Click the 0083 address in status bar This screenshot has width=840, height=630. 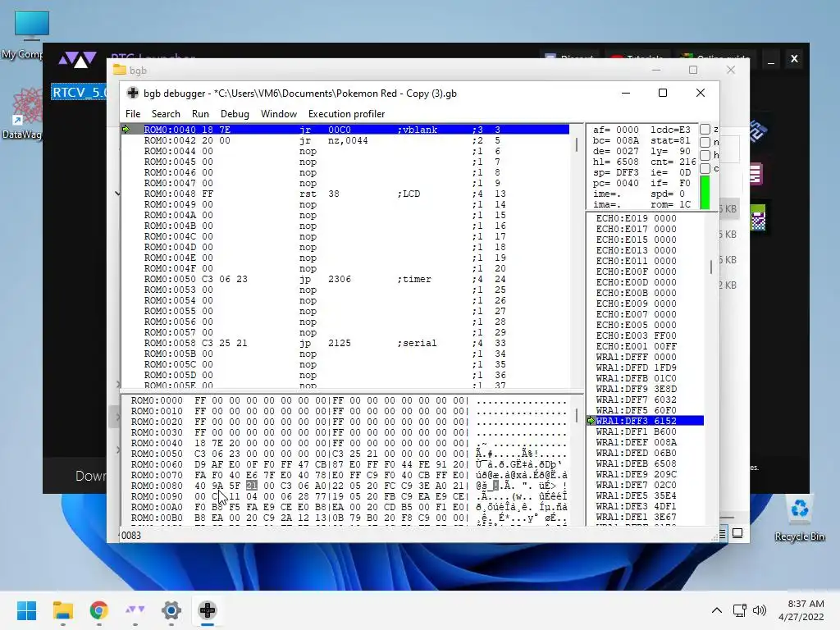(x=131, y=535)
